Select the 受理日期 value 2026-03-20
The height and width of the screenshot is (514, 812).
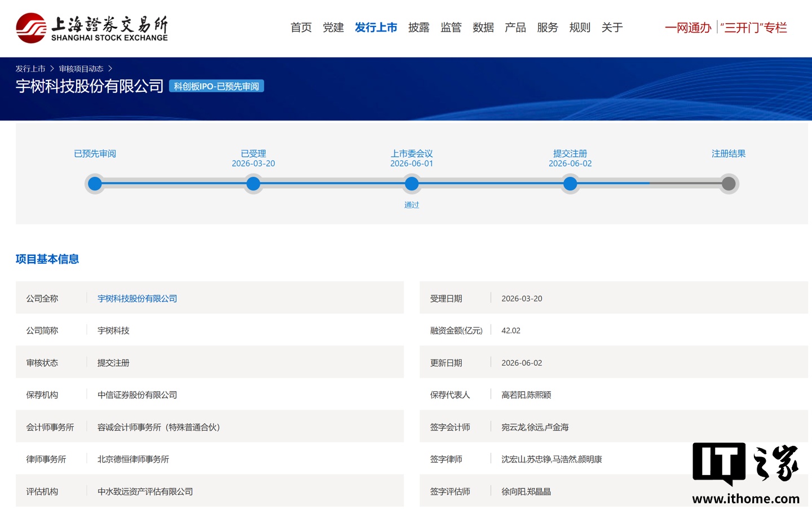[x=522, y=299]
